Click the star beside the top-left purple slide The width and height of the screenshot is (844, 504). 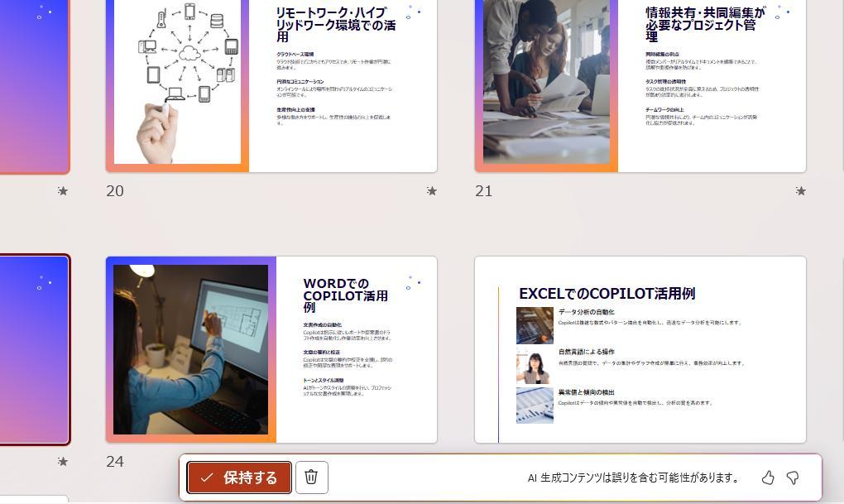62,191
